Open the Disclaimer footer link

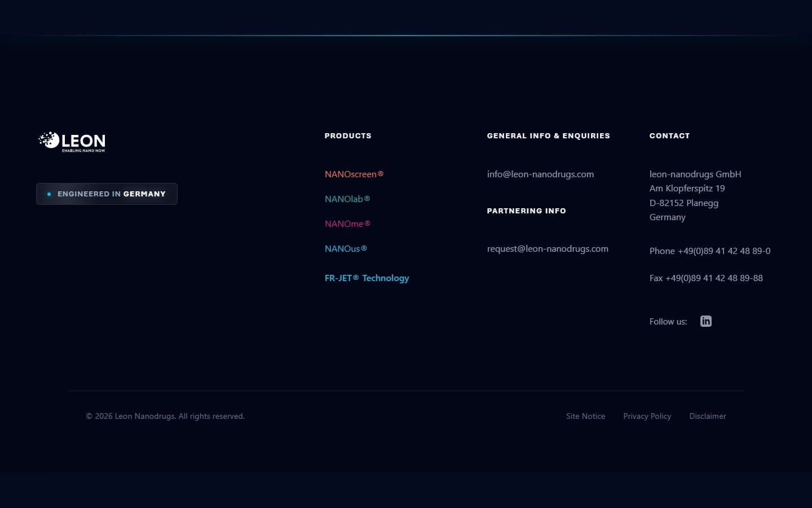click(708, 416)
